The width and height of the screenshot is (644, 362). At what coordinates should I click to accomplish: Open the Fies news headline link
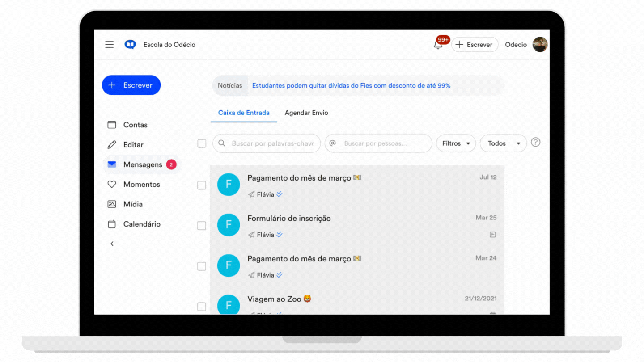point(351,85)
